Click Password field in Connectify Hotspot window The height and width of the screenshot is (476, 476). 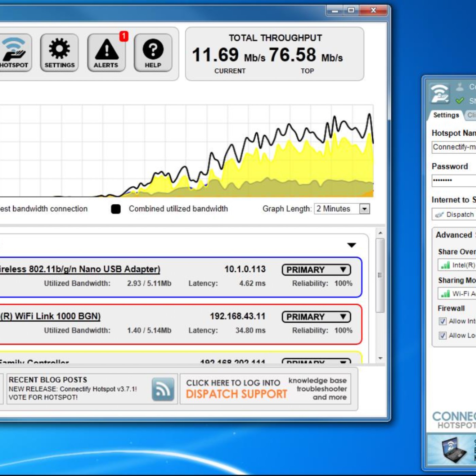[x=454, y=181]
